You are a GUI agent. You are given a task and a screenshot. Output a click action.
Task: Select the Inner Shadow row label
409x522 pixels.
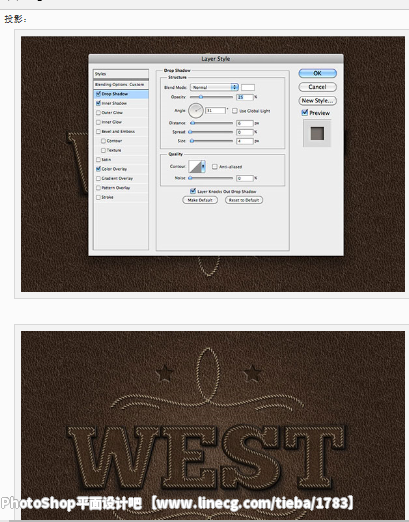[114, 103]
